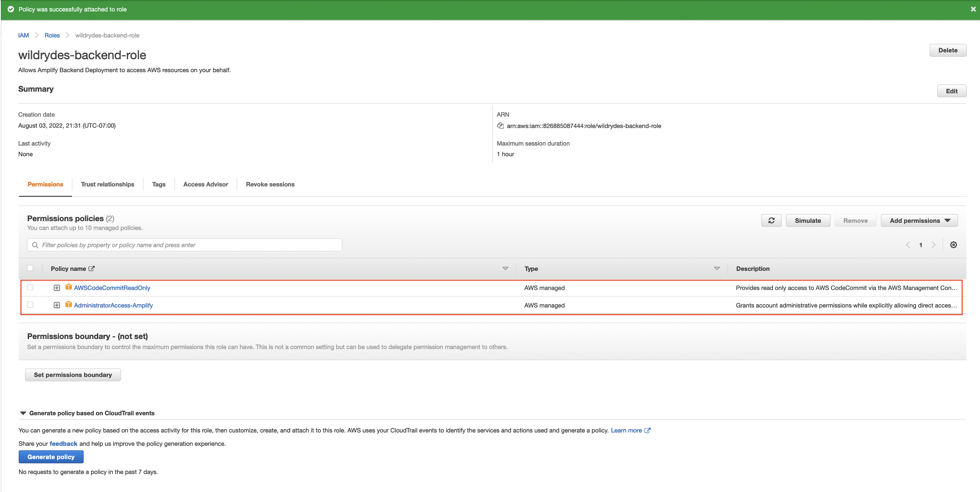Click the Delete role button

pyautogui.click(x=948, y=50)
